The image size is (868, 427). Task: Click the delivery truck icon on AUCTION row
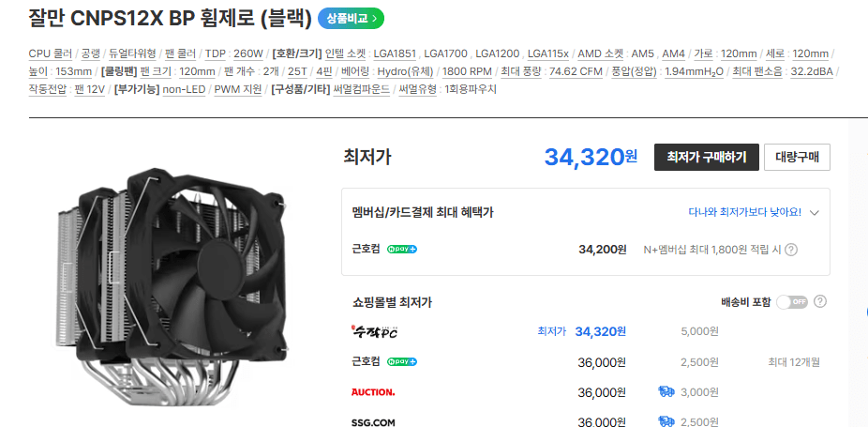coord(666,392)
